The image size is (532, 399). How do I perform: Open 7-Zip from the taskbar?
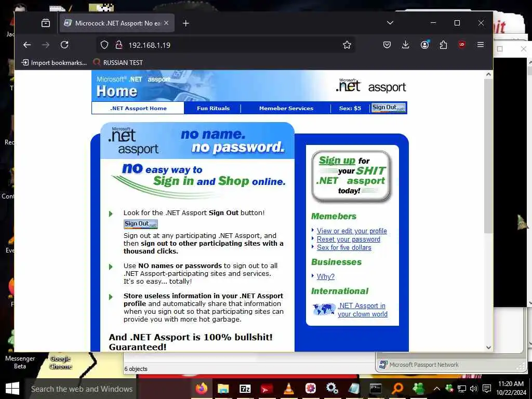245,389
